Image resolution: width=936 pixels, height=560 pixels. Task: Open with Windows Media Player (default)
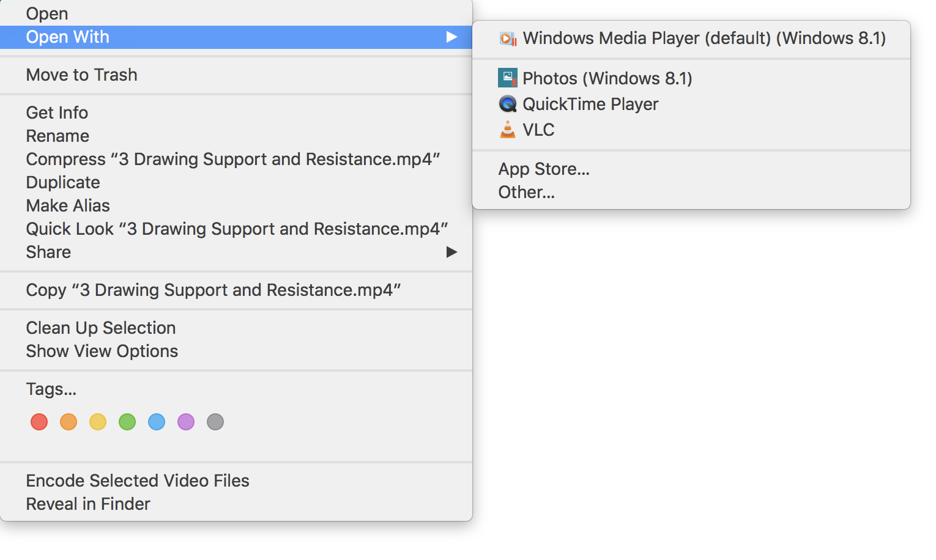pyautogui.click(x=691, y=39)
